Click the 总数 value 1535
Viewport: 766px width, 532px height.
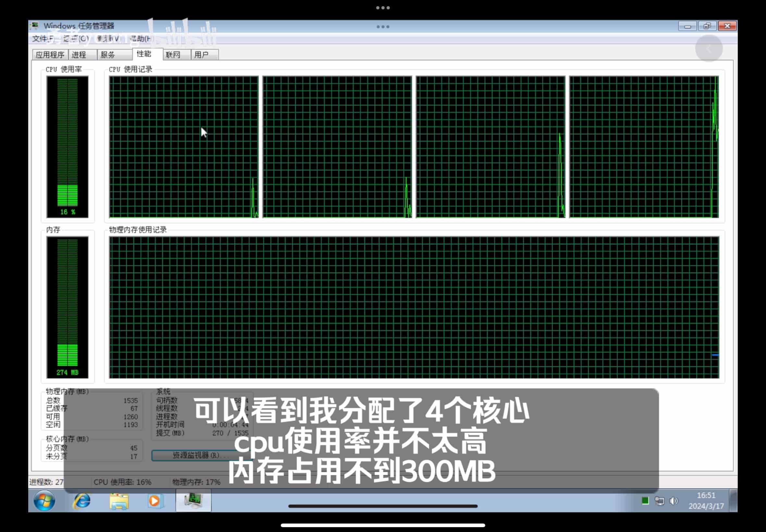tap(130, 400)
